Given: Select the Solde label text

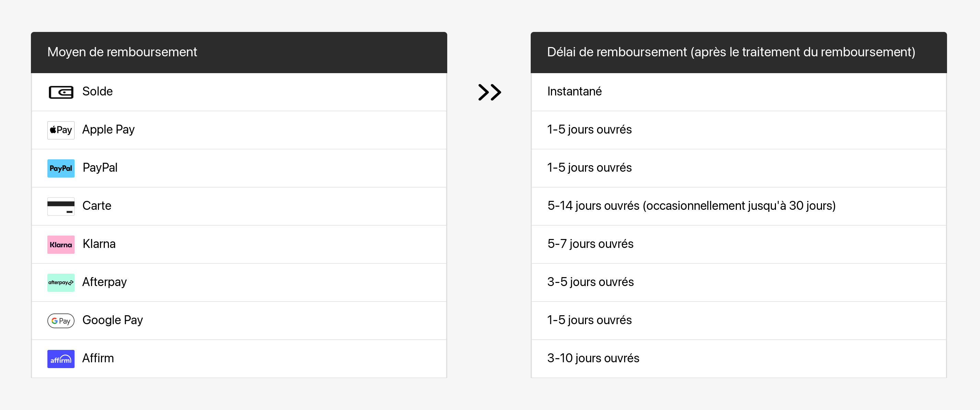Looking at the screenshot, I should pyautogui.click(x=98, y=91).
